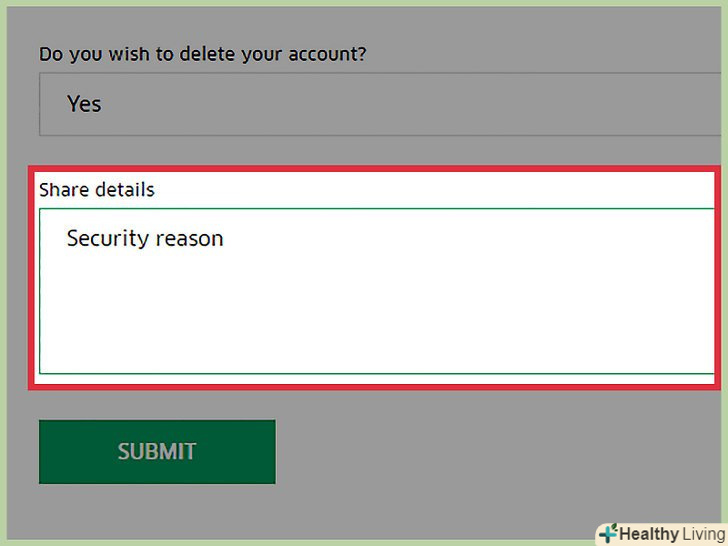Image resolution: width=728 pixels, height=546 pixels.
Task: Click the green SUBMIT button's left edge
Action: point(47,452)
